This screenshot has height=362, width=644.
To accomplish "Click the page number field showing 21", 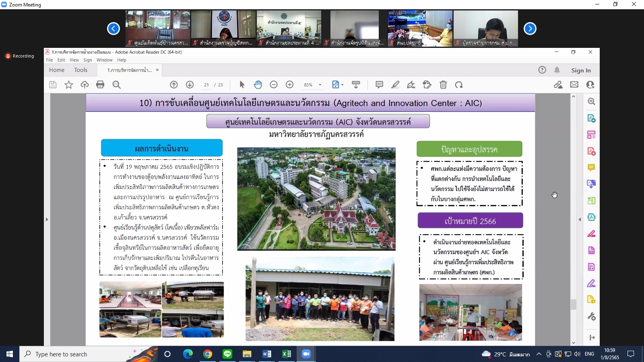I will click(206, 85).
